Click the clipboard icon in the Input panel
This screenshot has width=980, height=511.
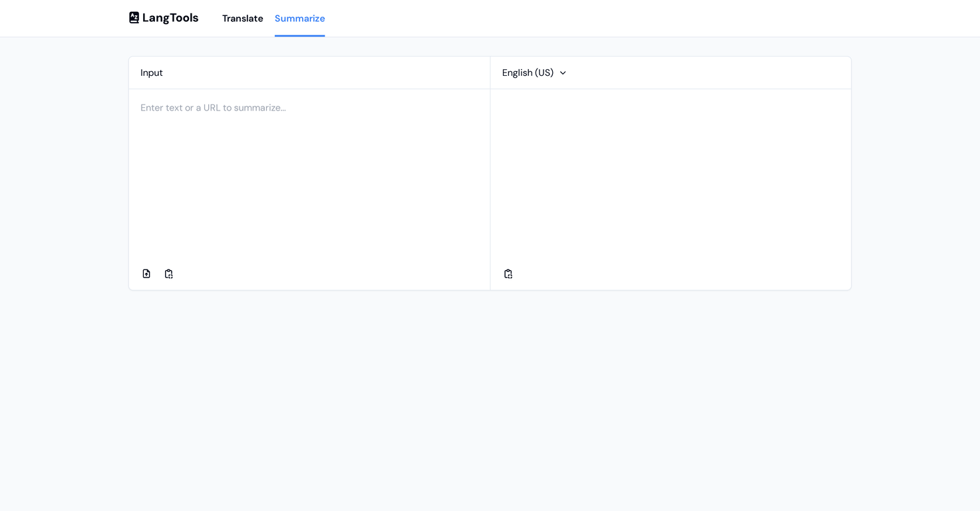point(169,273)
